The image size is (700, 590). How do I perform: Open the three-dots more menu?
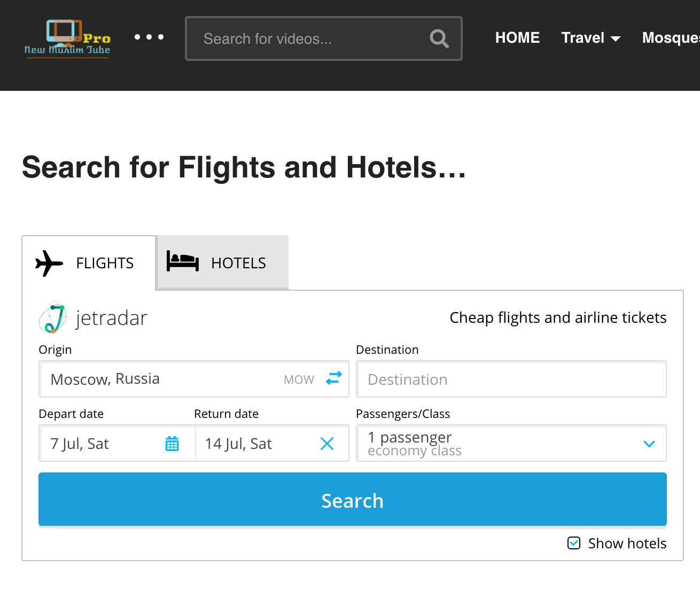[x=149, y=37]
